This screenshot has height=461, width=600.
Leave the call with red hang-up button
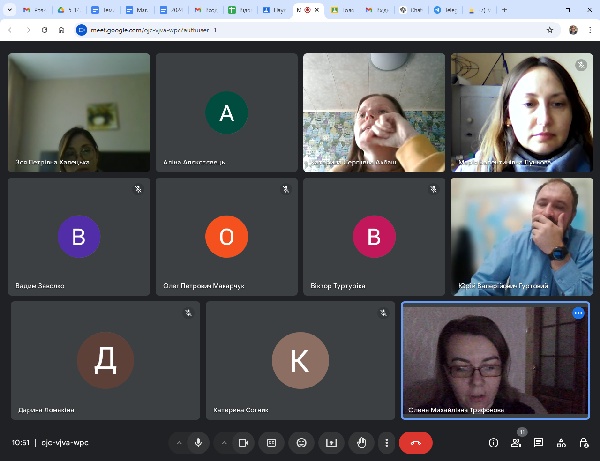[415, 442]
